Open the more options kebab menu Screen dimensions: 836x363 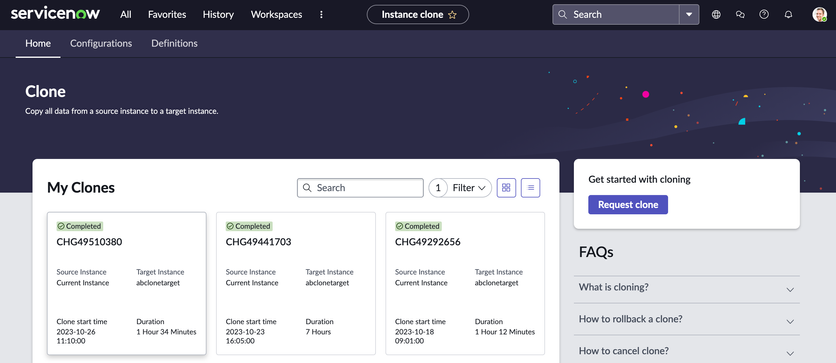(x=321, y=15)
